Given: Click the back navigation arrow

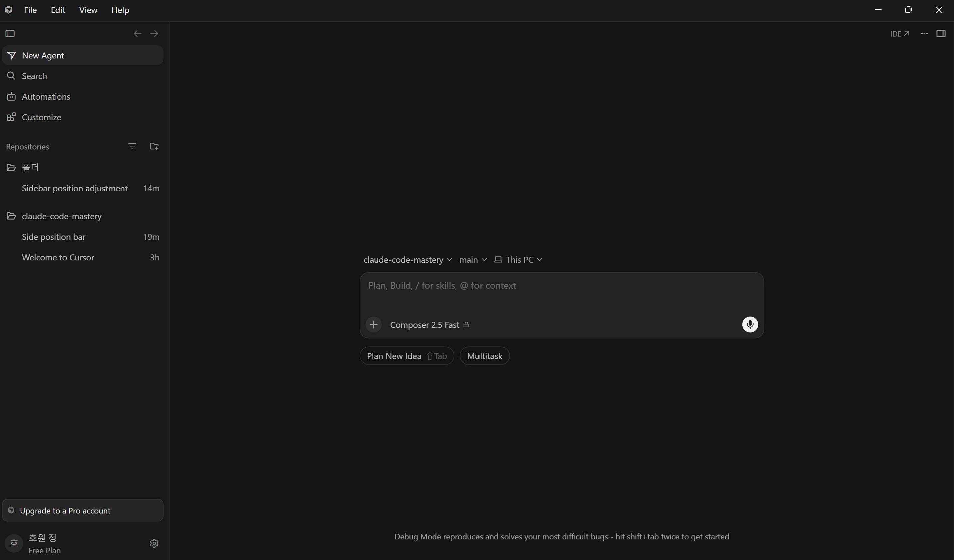Looking at the screenshot, I should [x=137, y=34].
